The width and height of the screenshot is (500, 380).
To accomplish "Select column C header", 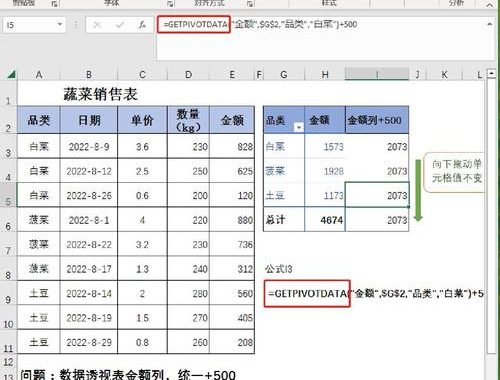I will 142,74.
